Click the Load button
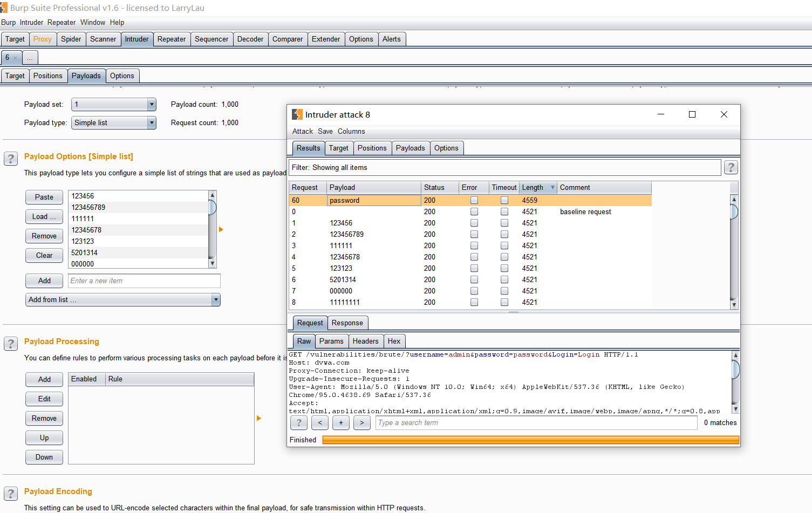The height and width of the screenshot is (513, 812). (x=44, y=216)
